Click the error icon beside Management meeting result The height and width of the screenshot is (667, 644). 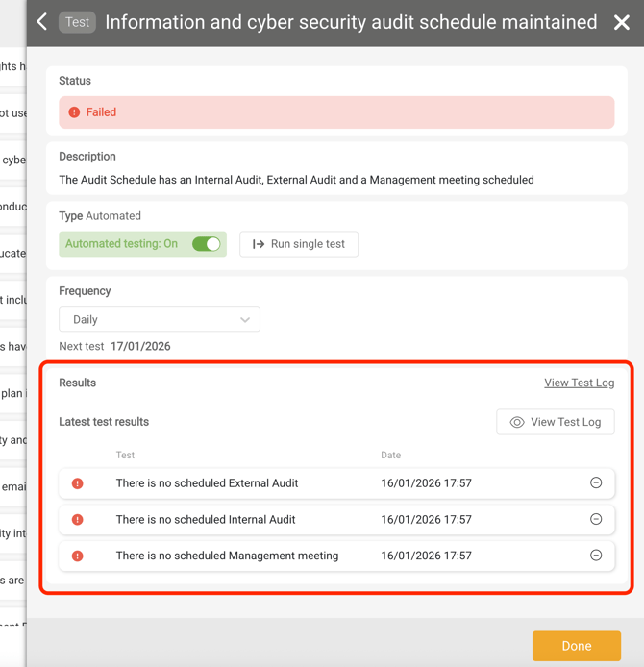pyautogui.click(x=78, y=556)
